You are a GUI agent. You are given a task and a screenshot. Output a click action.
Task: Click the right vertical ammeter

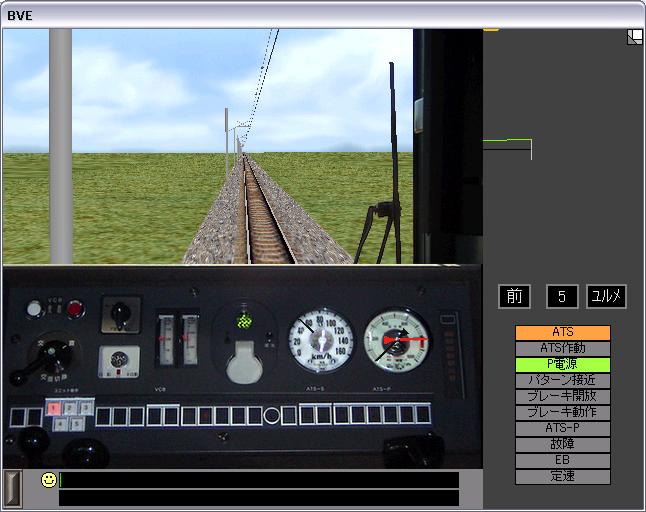pos(190,340)
